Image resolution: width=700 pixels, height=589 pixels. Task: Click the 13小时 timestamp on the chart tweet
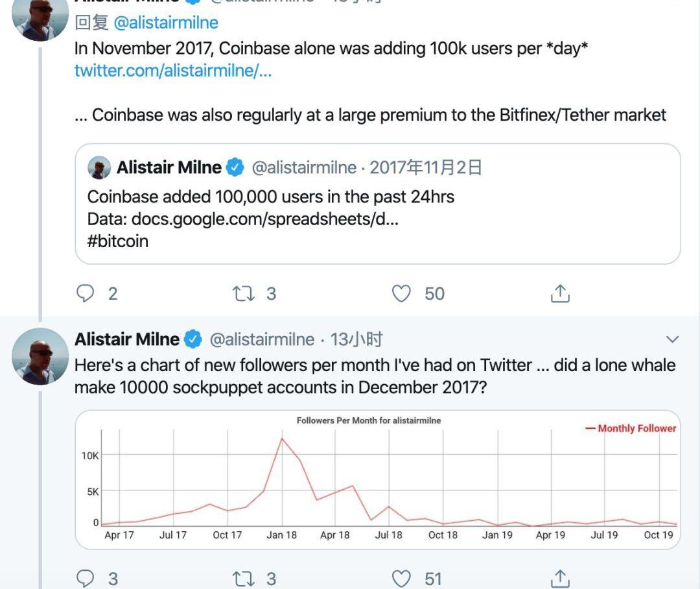coord(356,339)
